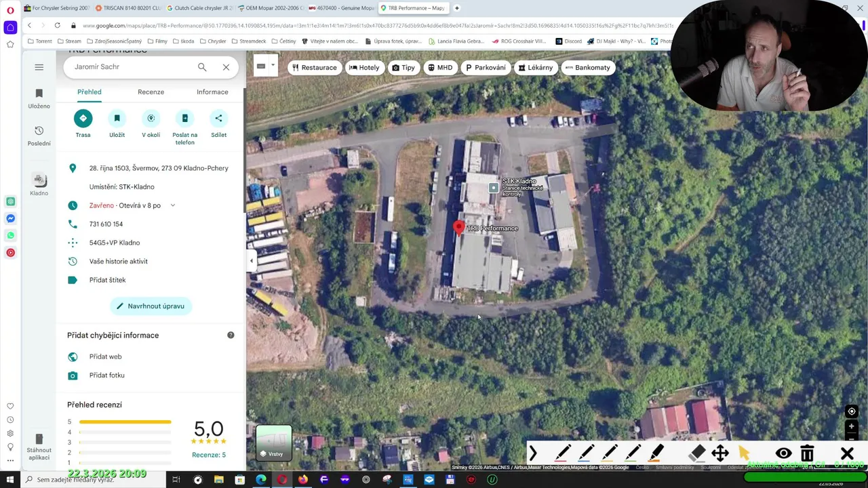This screenshot has height=488, width=868.
Task: Open the Poslední recent places sidebar
Action: click(x=39, y=136)
